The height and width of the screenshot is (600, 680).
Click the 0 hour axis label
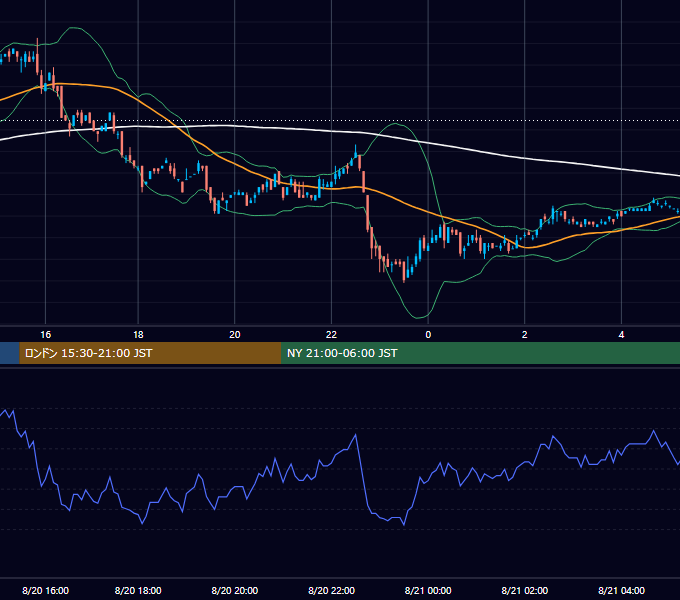[x=428, y=335]
